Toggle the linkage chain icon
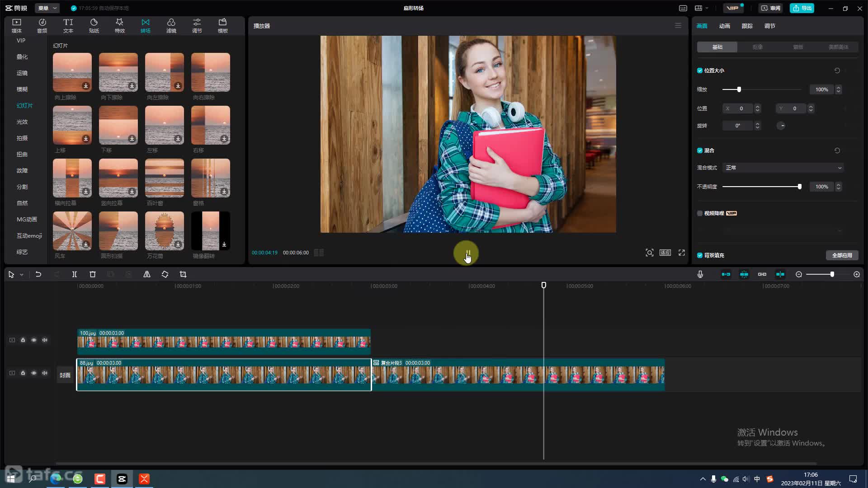The image size is (868, 488). click(762, 274)
